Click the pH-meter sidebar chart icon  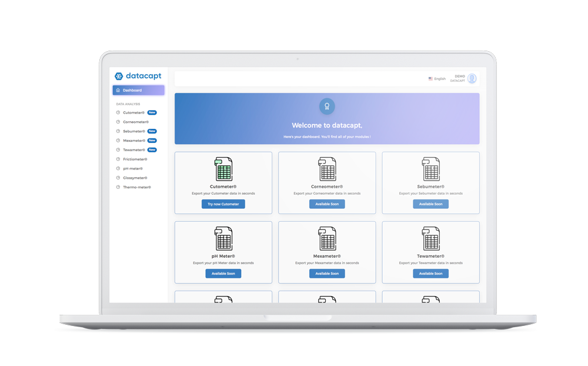(118, 168)
